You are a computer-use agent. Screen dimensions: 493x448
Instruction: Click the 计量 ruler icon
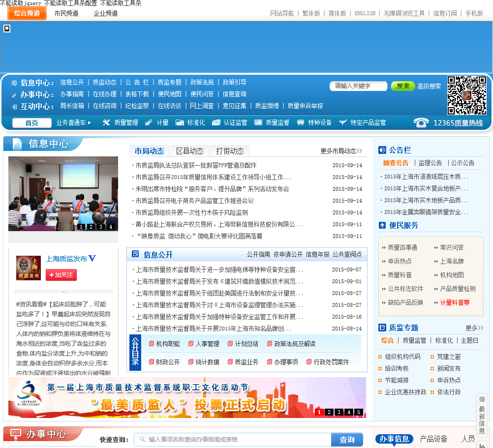(149, 122)
